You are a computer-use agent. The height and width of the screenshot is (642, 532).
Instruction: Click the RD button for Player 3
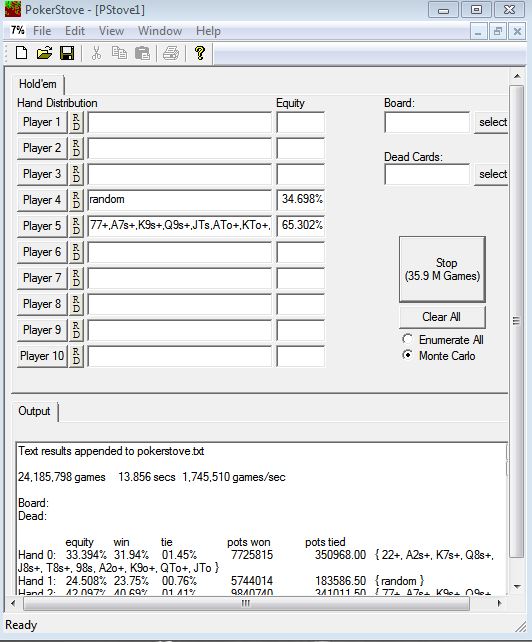click(76, 174)
